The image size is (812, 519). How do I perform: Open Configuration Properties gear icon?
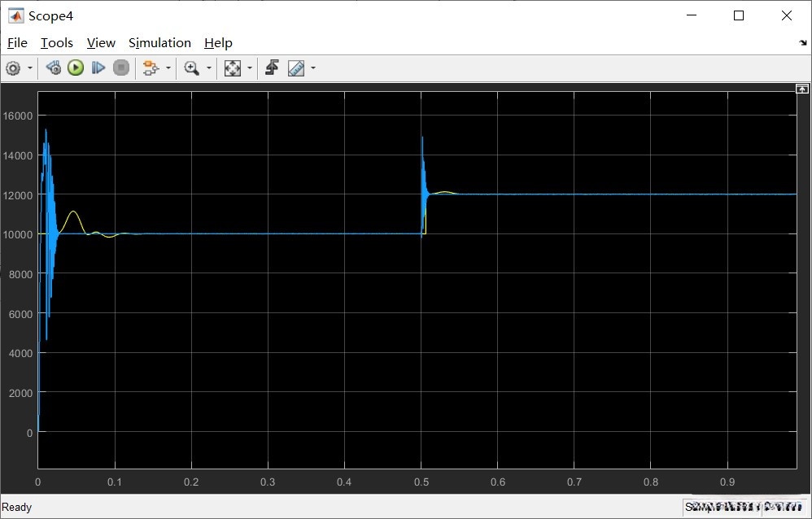13,68
